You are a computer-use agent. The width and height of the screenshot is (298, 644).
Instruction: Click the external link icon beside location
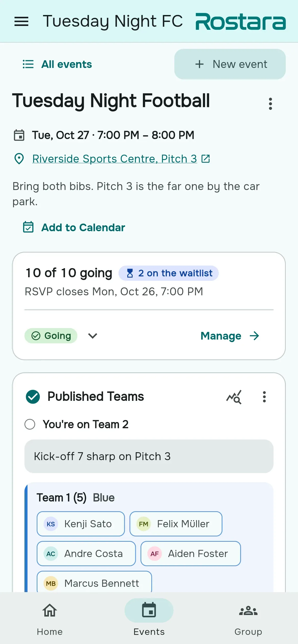coord(206,159)
